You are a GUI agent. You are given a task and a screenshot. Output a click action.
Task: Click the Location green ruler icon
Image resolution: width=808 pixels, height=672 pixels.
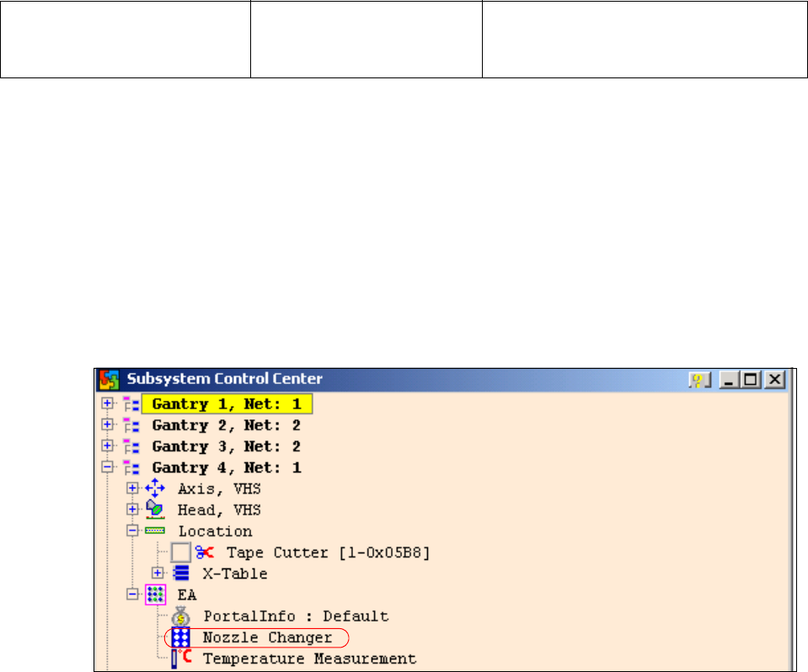(x=155, y=531)
